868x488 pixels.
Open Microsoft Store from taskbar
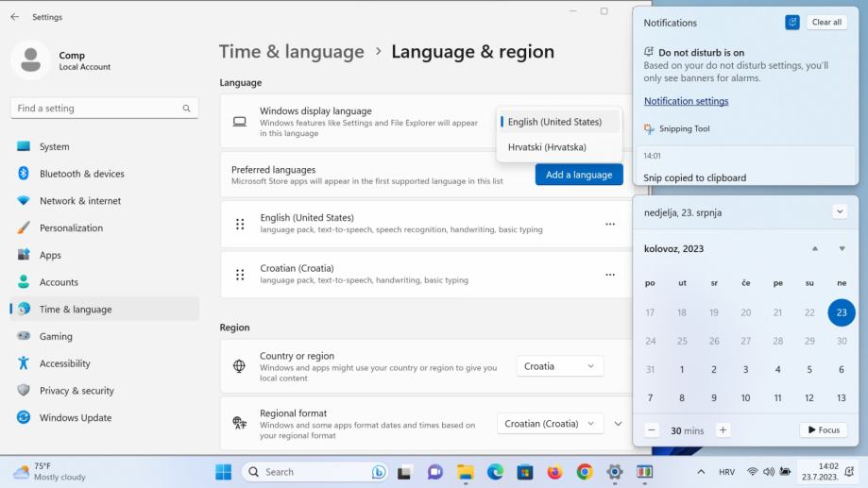pyautogui.click(x=525, y=472)
